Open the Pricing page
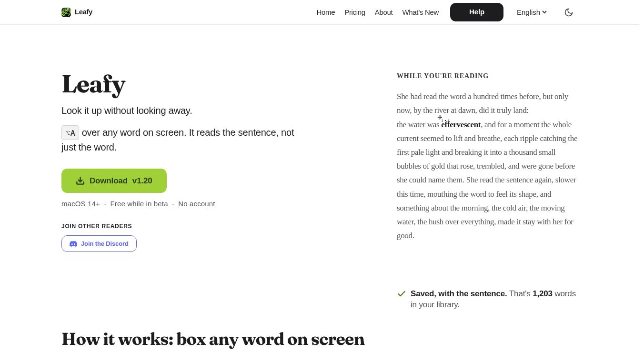This screenshot has width=644, height=362. (355, 12)
